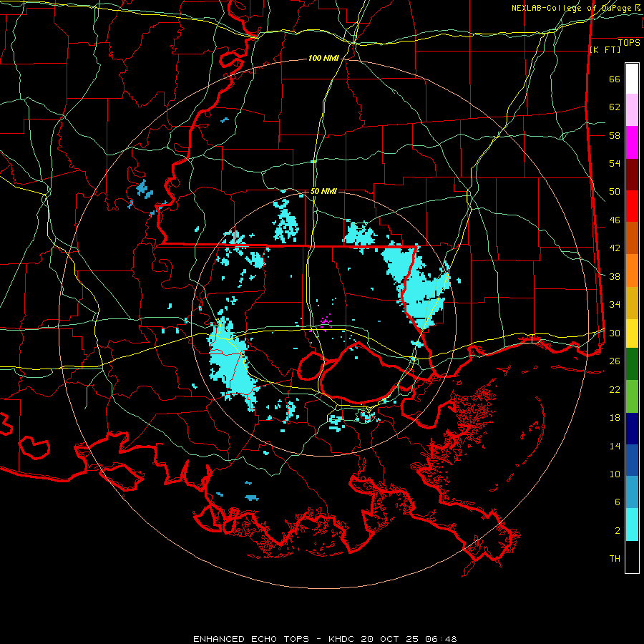
Task: Click the "NEXLAB-College of DuPage" header text
Action: (573, 8)
